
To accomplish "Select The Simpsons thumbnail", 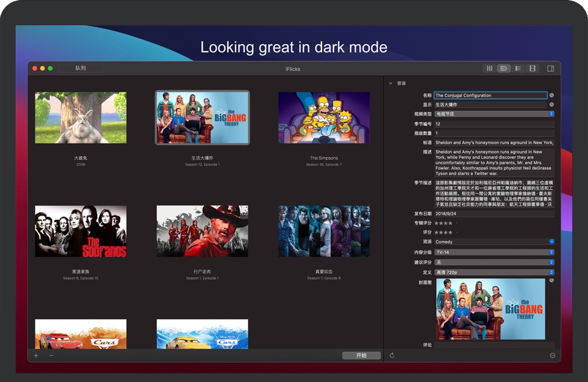I will [324, 118].
